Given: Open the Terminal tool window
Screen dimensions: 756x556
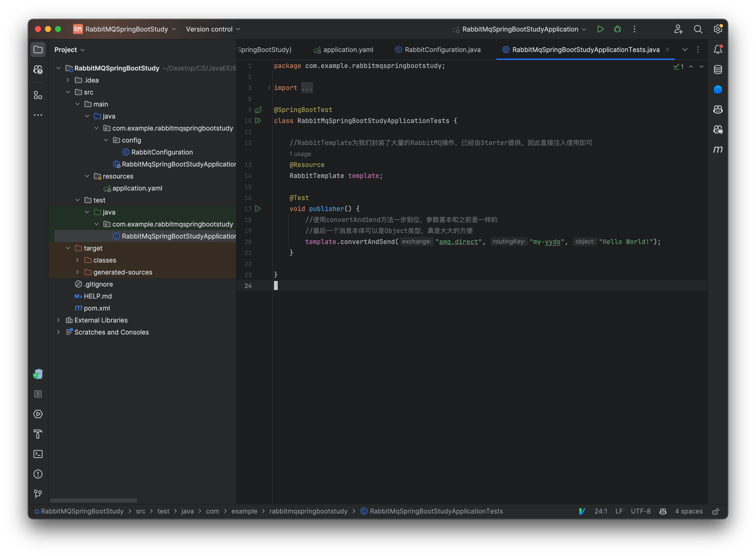Looking at the screenshot, I should 38,454.
